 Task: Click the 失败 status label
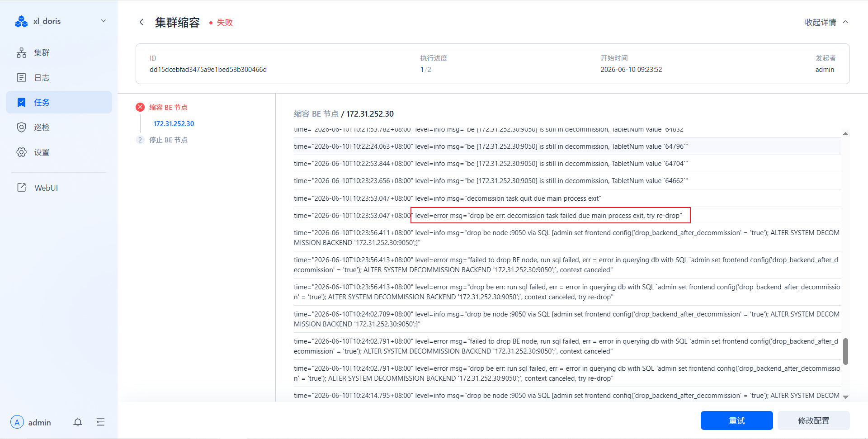click(224, 22)
